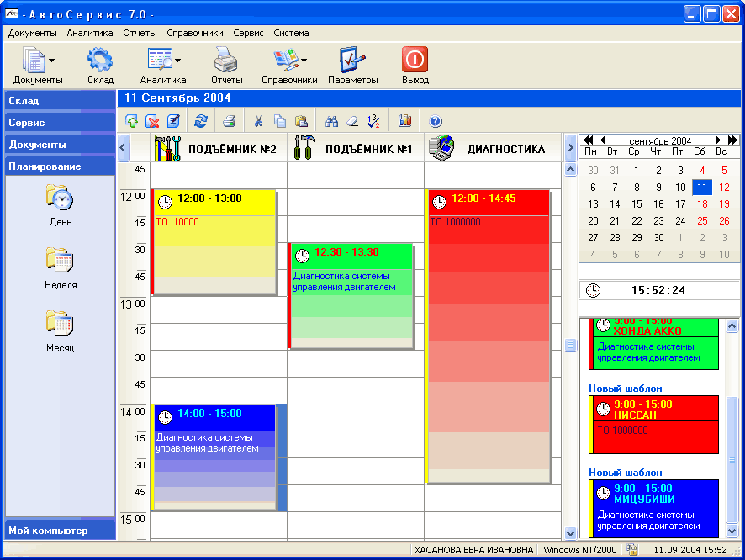Expand the Склад sidebar section
The width and height of the screenshot is (745, 560).
(60, 101)
